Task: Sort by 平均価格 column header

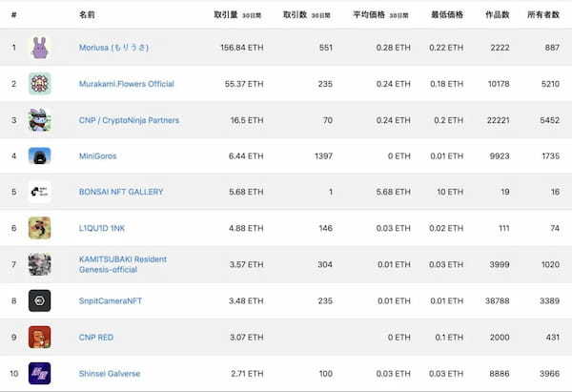Action: (380, 15)
